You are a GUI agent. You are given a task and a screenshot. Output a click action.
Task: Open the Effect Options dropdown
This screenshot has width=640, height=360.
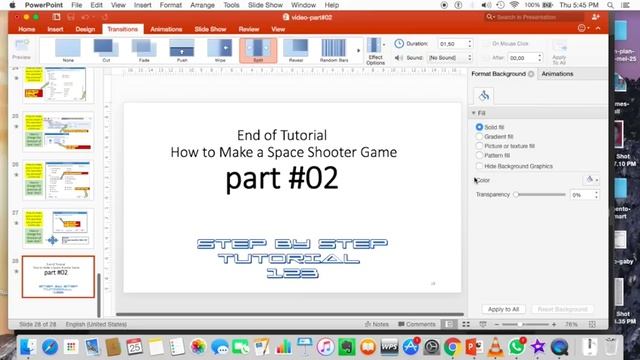tap(376, 51)
